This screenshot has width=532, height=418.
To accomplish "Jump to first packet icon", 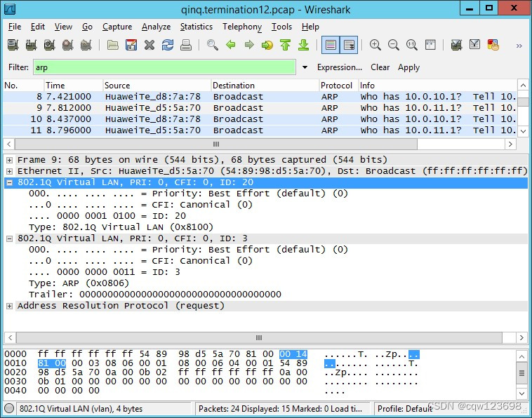I will coord(286,45).
